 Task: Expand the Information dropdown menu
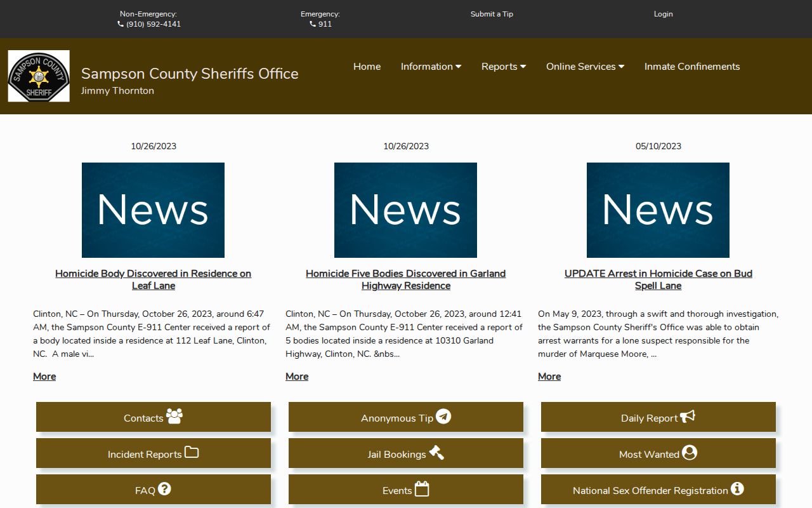click(431, 67)
